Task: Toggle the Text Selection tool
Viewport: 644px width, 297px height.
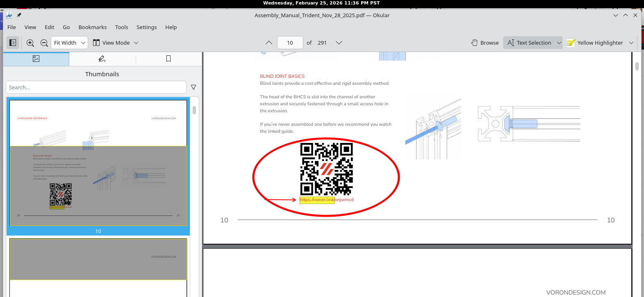Action: point(529,43)
